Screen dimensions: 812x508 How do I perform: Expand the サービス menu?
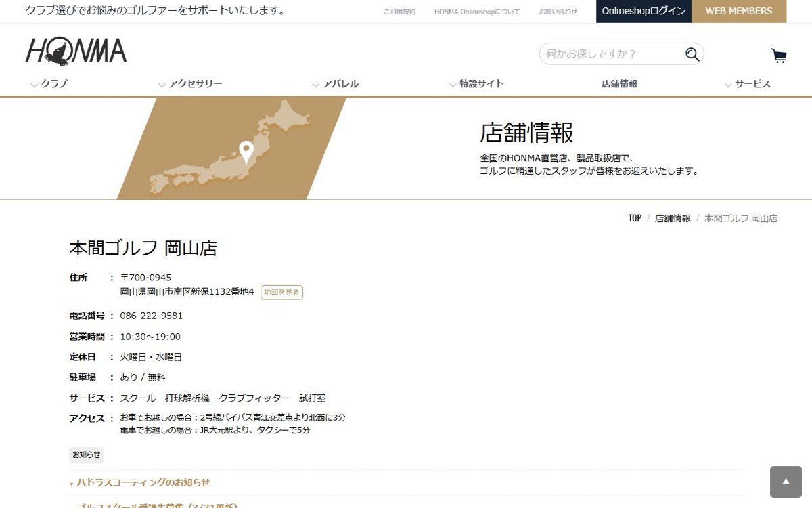click(x=748, y=84)
